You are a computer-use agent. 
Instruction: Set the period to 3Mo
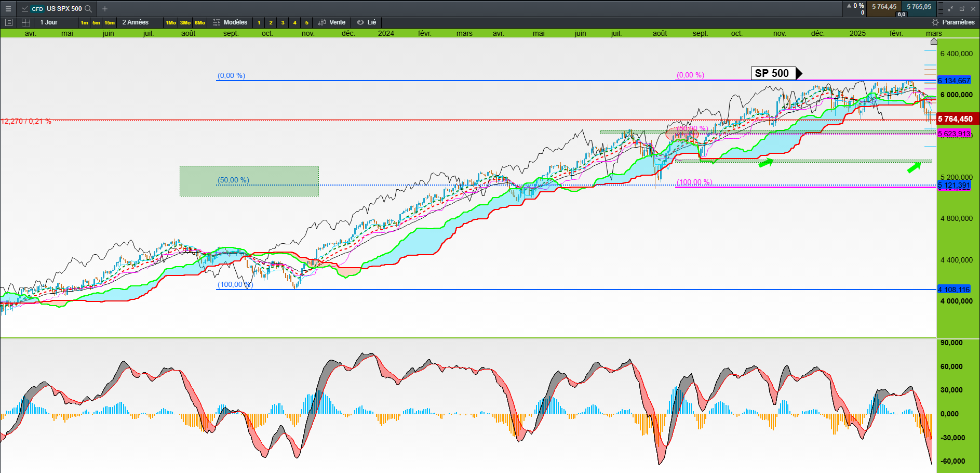[x=185, y=23]
